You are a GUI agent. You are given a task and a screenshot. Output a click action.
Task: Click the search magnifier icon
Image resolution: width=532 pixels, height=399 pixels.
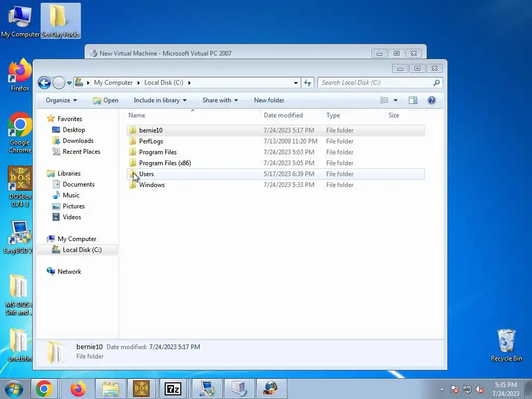436,83
